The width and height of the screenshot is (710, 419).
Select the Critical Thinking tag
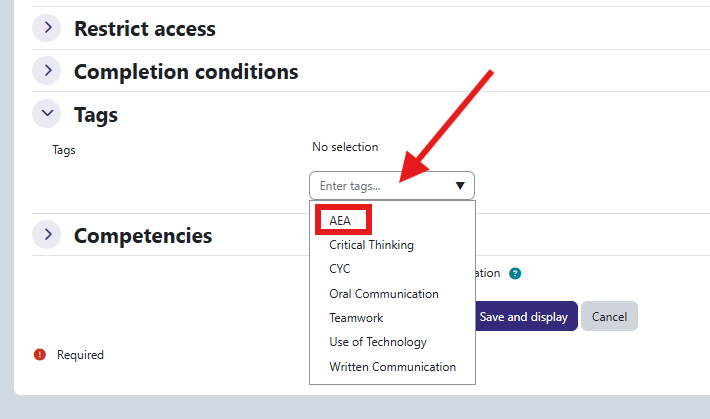coord(371,245)
